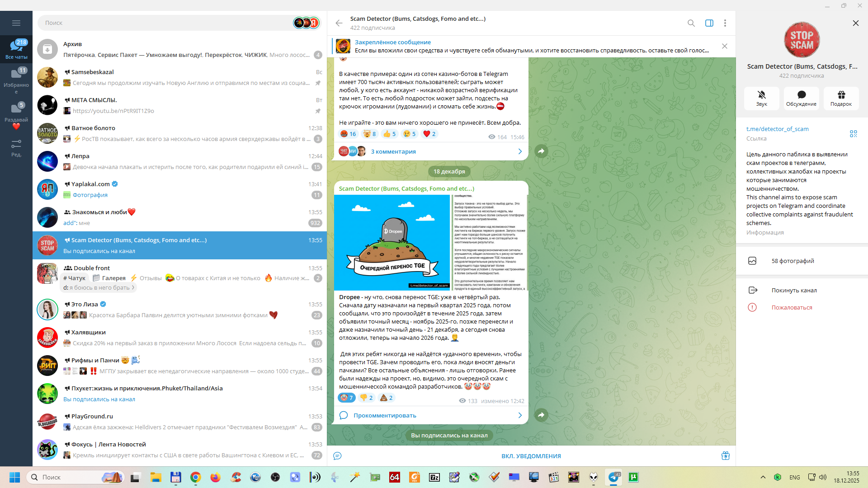Enable notifications with ВКЛ. УВЕДОМЛЕНИЯ
Screen dimensions: 868x488
[531, 456]
